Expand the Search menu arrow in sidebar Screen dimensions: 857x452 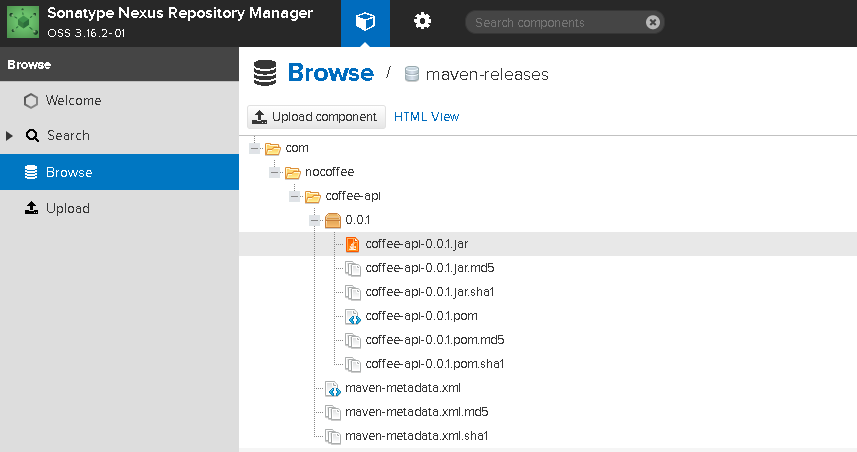[x=9, y=136]
